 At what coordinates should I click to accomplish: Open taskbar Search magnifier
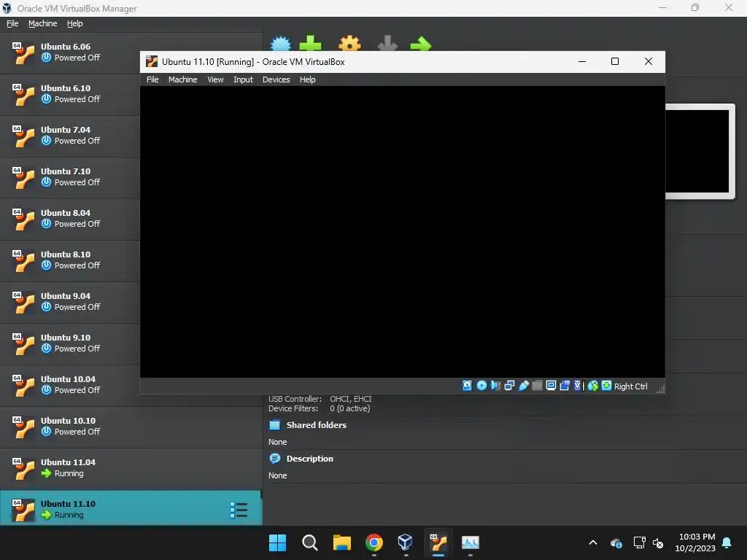[x=309, y=542]
